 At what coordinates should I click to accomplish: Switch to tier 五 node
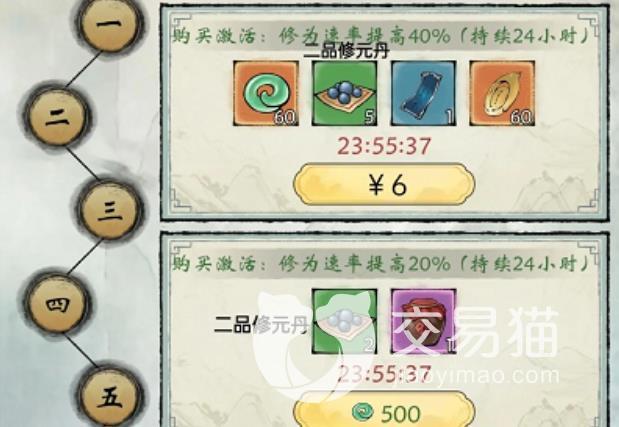pyautogui.click(x=109, y=398)
